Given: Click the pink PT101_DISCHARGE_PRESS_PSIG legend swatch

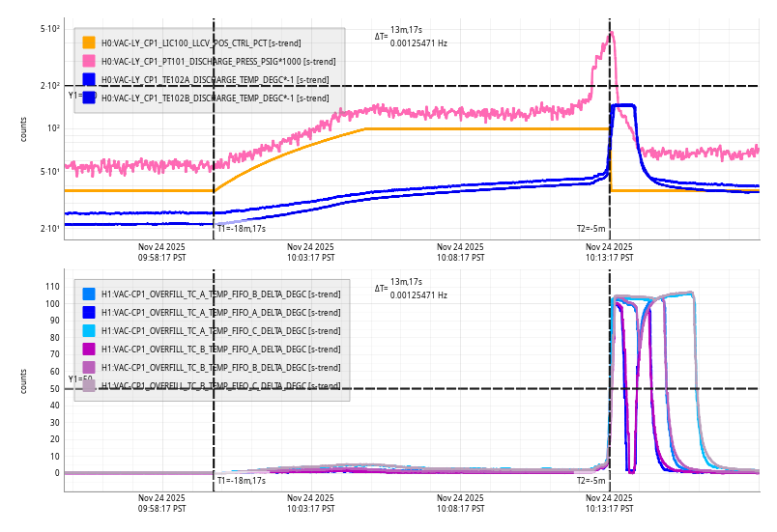Looking at the screenshot, I should pyautogui.click(x=89, y=61).
